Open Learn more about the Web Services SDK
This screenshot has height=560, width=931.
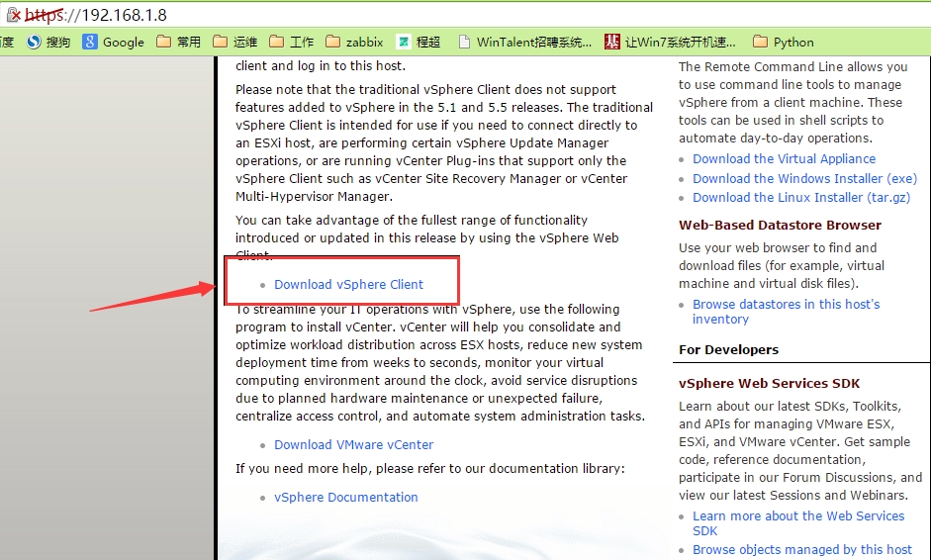798,523
